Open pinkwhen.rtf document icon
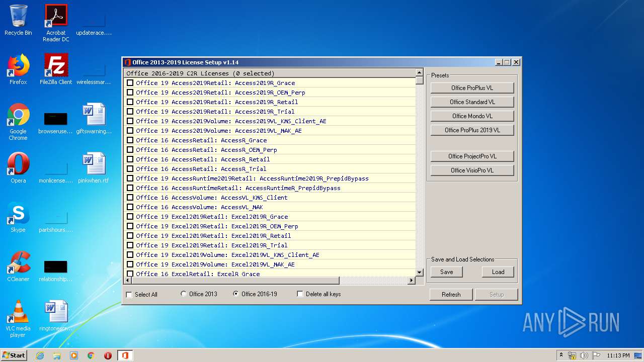644x362 pixels. [94, 168]
